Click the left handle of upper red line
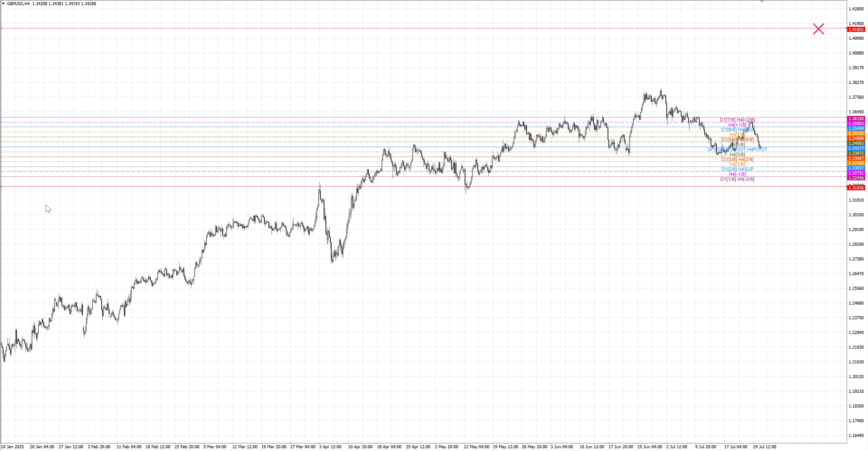 point(2,28)
